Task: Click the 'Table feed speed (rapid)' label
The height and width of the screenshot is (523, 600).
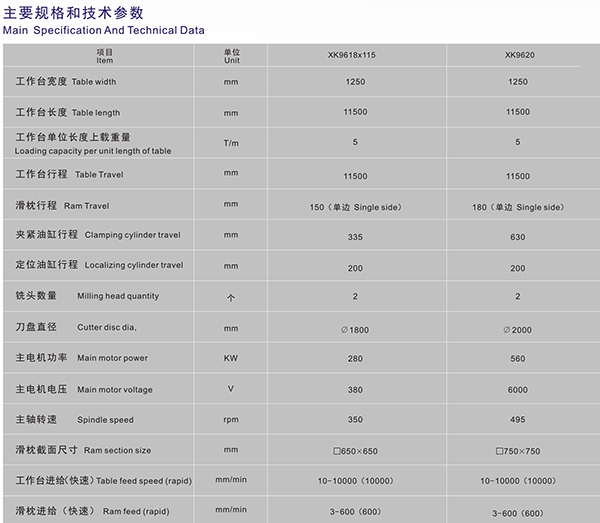Action: (144, 481)
